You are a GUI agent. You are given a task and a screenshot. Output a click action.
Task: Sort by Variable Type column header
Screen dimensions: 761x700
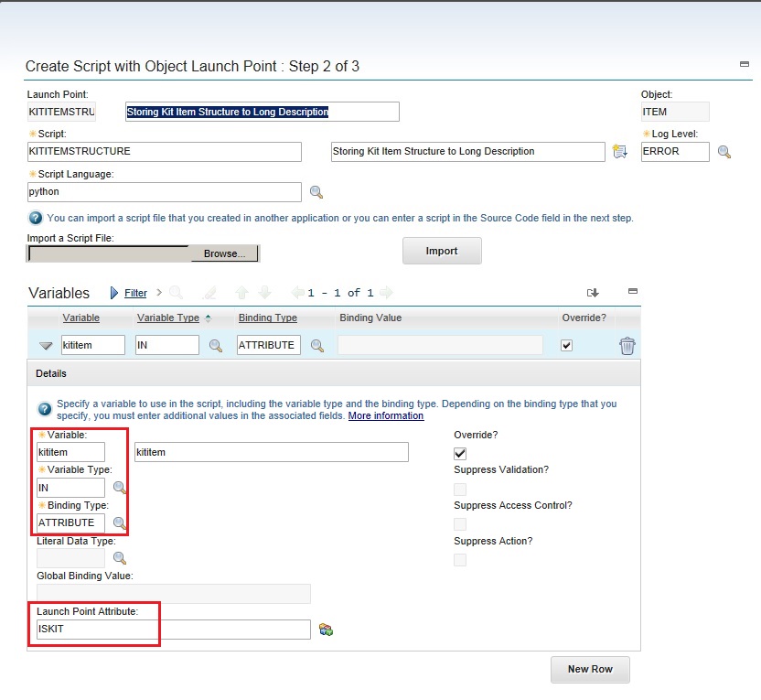tap(168, 318)
